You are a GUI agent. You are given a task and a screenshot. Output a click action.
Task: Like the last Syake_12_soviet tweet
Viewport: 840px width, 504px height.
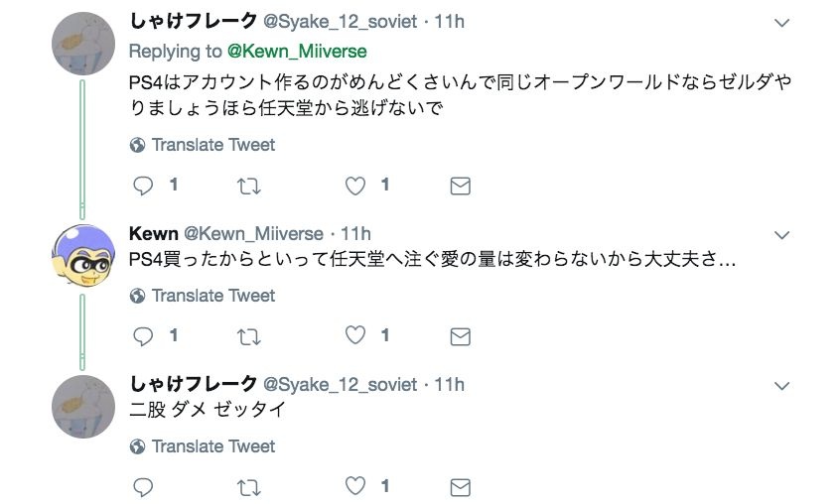(355, 487)
